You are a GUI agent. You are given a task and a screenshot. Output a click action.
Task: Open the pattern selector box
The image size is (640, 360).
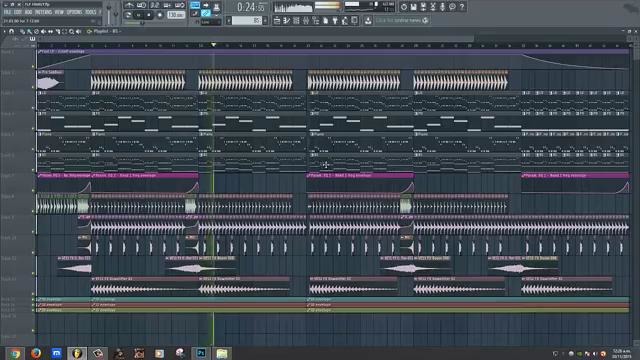click(x=247, y=20)
